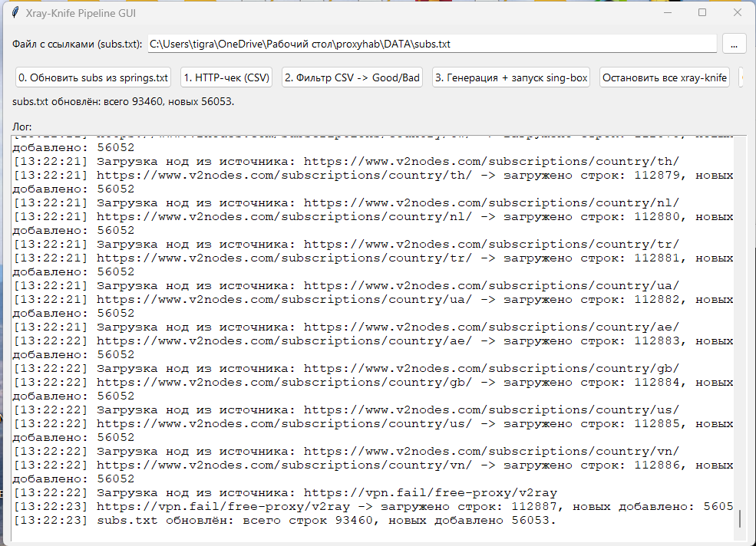756x546 pixels.
Task: Click log line with 'загружено строк: 112883'
Action: click(373, 341)
